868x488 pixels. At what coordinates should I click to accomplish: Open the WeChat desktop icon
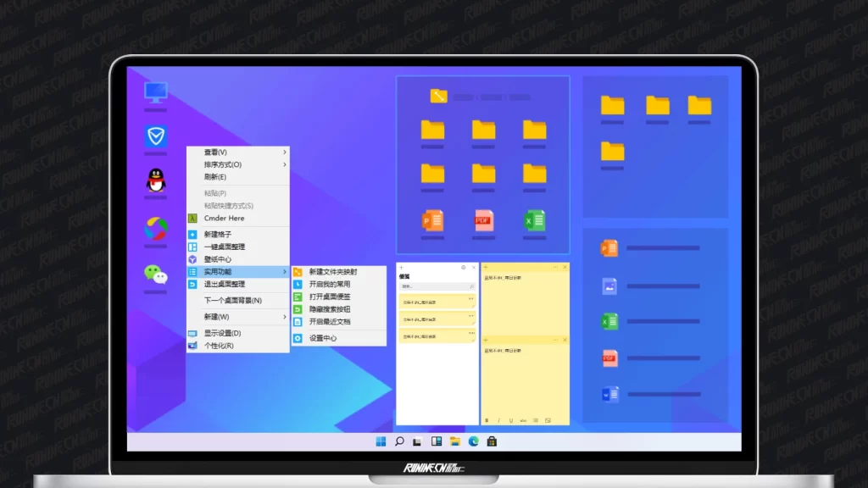pos(155,273)
